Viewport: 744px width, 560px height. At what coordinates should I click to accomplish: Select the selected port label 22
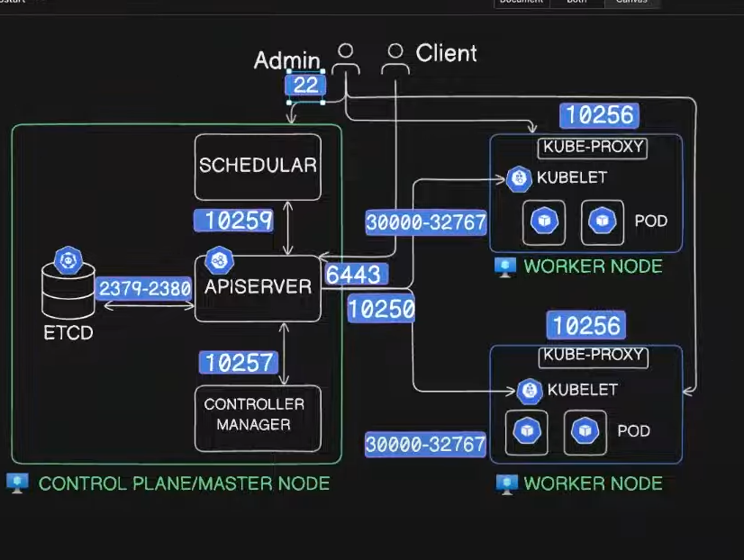click(305, 86)
